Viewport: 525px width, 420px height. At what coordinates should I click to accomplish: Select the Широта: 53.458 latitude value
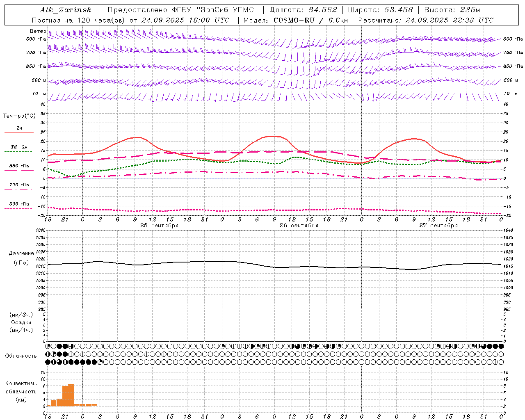(x=380, y=10)
